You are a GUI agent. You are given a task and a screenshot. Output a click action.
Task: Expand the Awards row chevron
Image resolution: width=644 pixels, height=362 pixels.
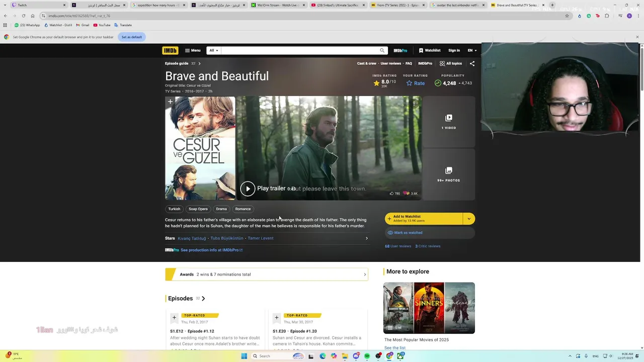coord(365,275)
